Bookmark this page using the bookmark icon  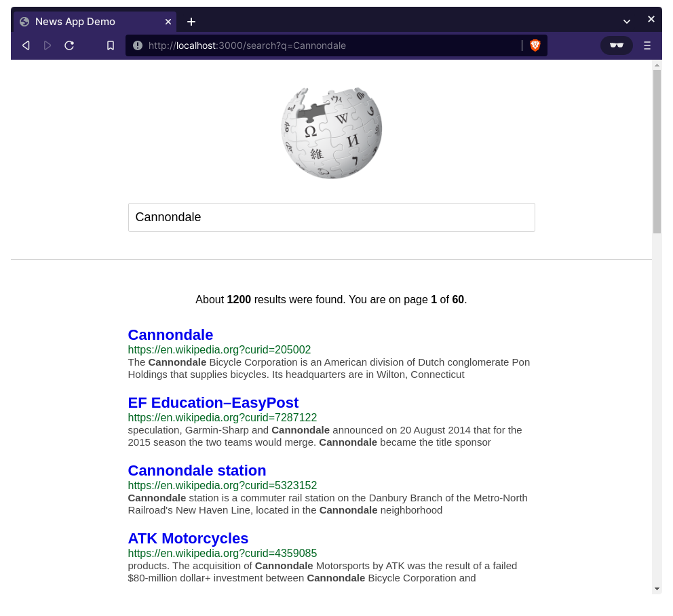pos(111,45)
